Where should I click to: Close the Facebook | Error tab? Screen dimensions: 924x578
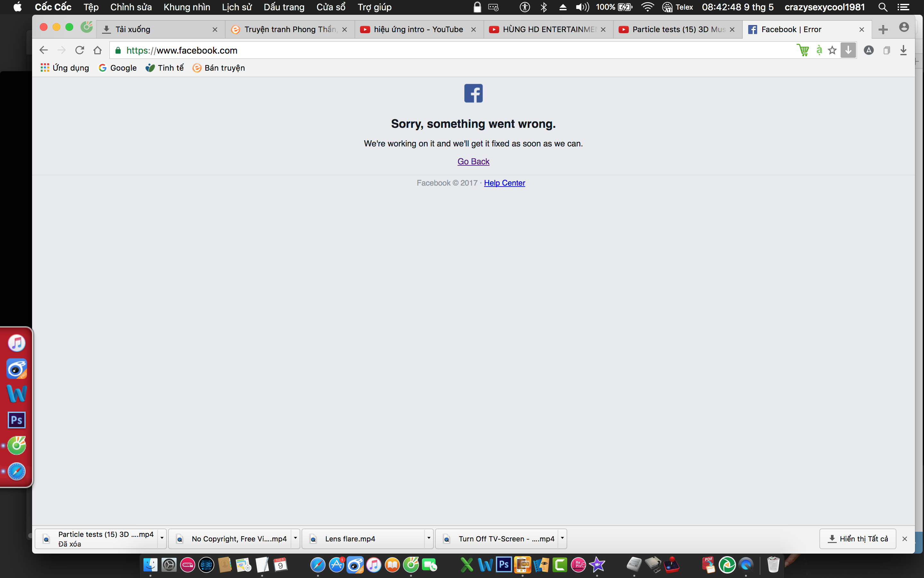862,30
